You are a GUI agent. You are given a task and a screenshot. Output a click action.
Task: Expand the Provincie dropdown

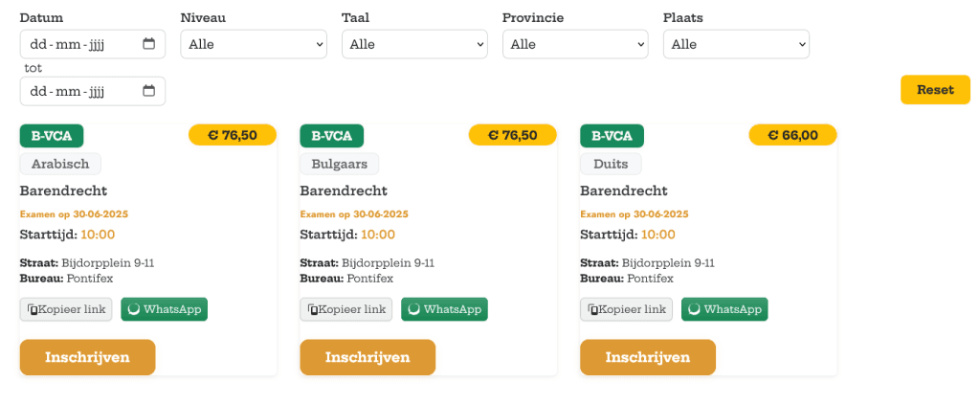575,44
